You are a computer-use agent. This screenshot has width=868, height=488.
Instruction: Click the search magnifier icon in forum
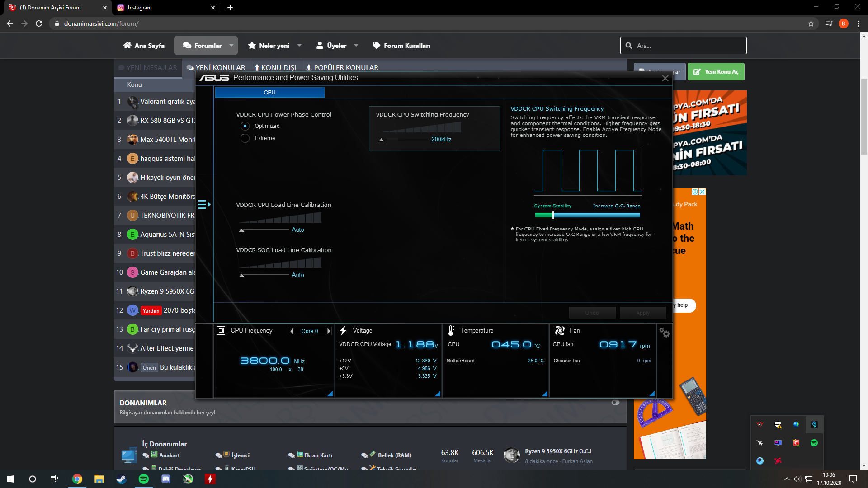click(629, 46)
